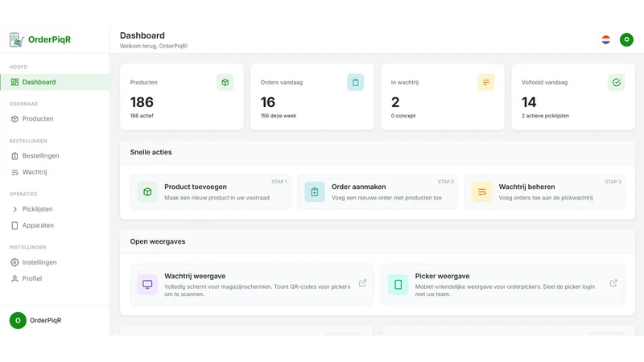This screenshot has height=362, width=644.
Task: Click the clipboard icon on Orders vandaag card
Action: pyautogui.click(x=355, y=83)
